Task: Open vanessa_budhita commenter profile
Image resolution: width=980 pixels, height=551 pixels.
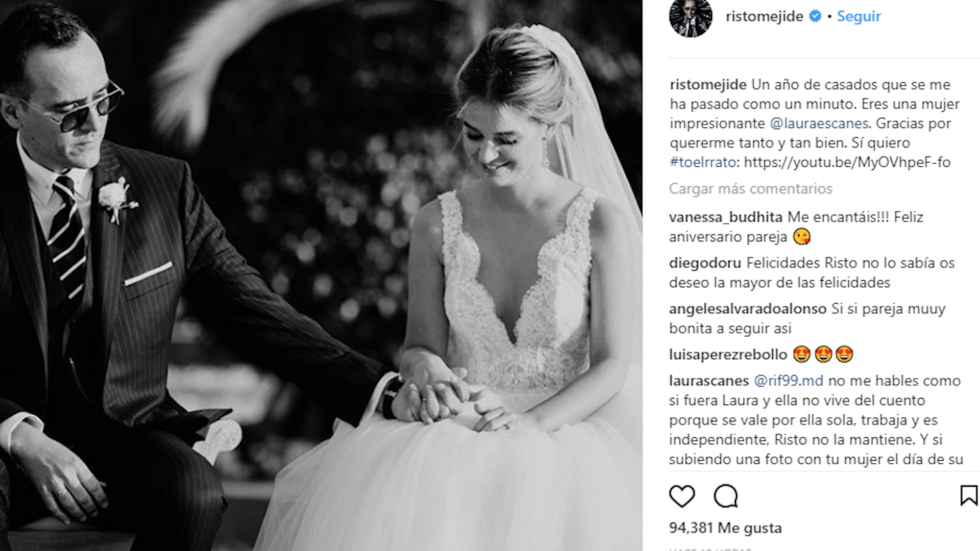Action: point(725,217)
